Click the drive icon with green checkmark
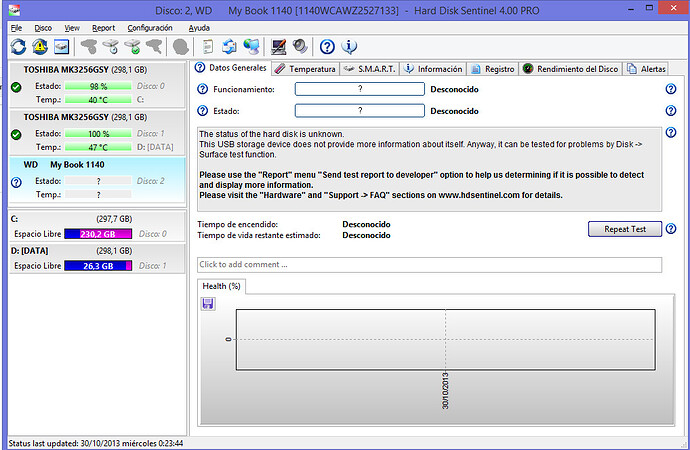The image size is (690, 450). point(132,47)
